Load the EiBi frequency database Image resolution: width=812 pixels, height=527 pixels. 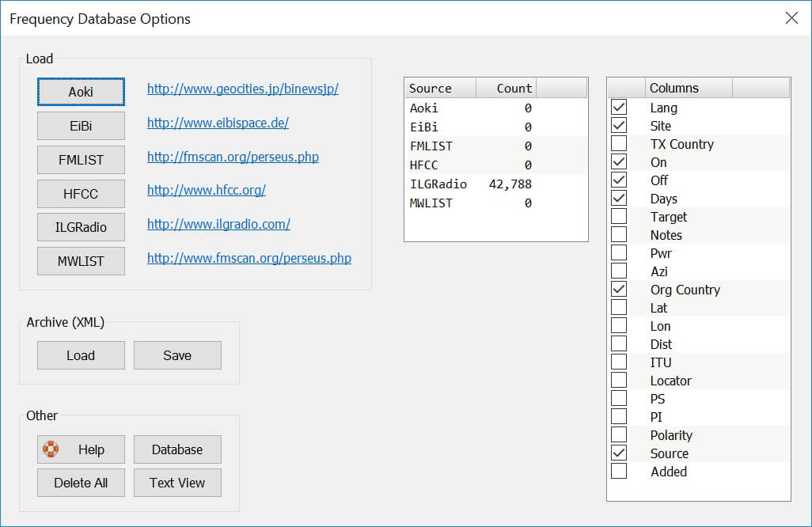(81, 126)
